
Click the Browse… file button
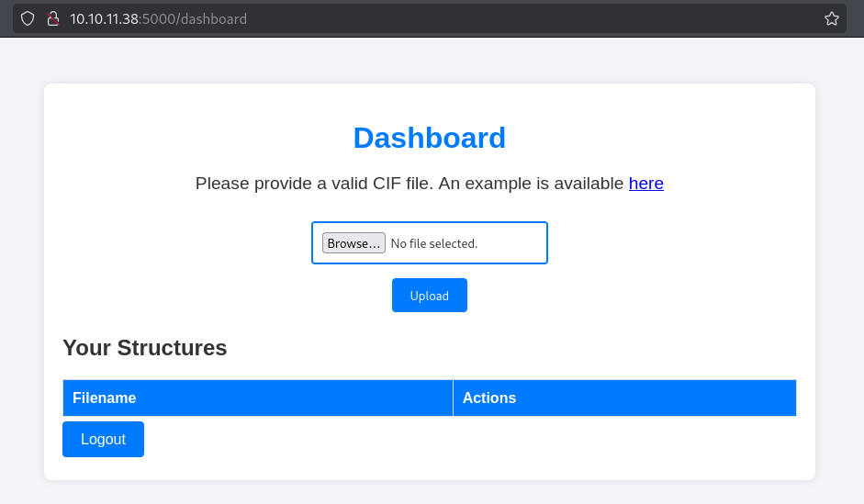tap(353, 243)
